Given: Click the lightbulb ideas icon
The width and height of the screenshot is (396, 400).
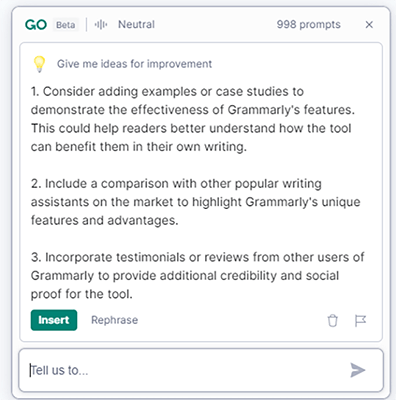Looking at the screenshot, I should pyautogui.click(x=39, y=64).
